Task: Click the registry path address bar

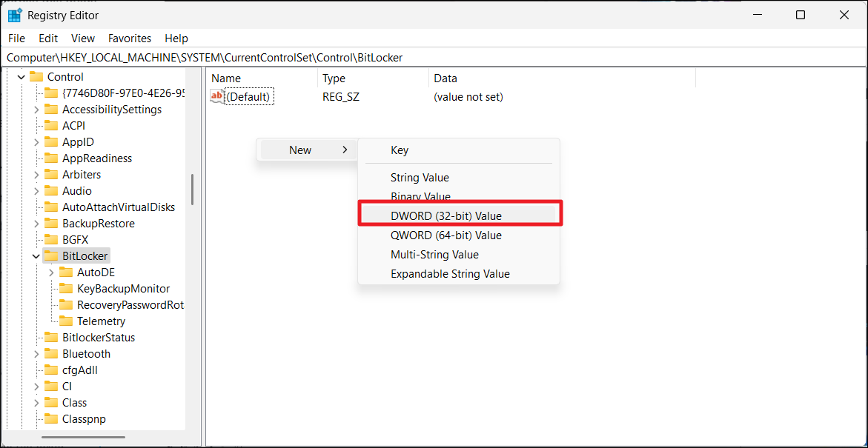Action: [x=434, y=58]
